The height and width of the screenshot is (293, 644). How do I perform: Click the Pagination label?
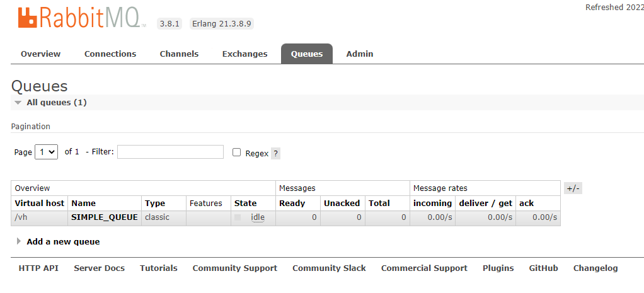[x=31, y=127]
